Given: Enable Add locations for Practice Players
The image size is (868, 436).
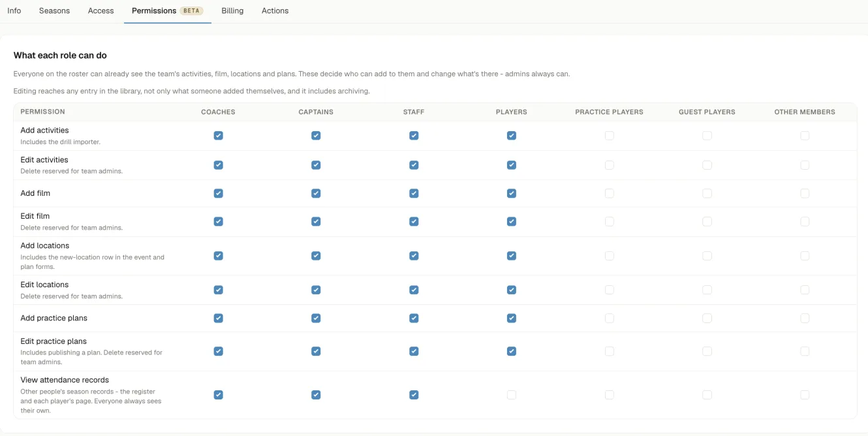Looking at the screenshot, I should (x=609, y=256).
